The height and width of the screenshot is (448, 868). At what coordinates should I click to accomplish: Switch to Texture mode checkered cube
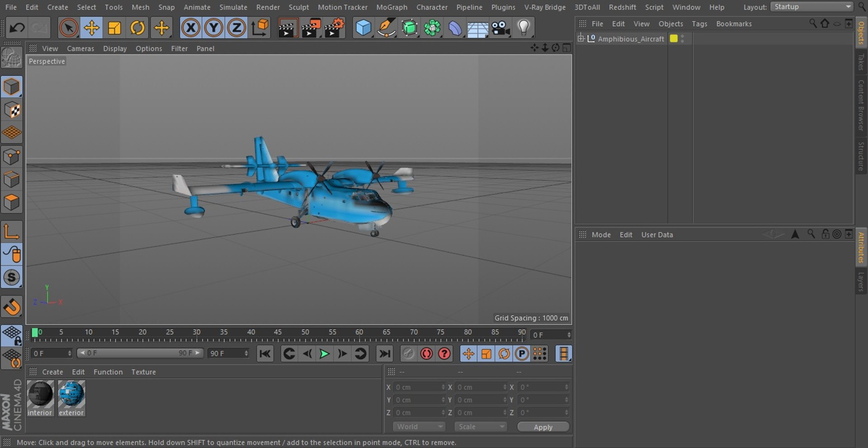tap(12, 110)
